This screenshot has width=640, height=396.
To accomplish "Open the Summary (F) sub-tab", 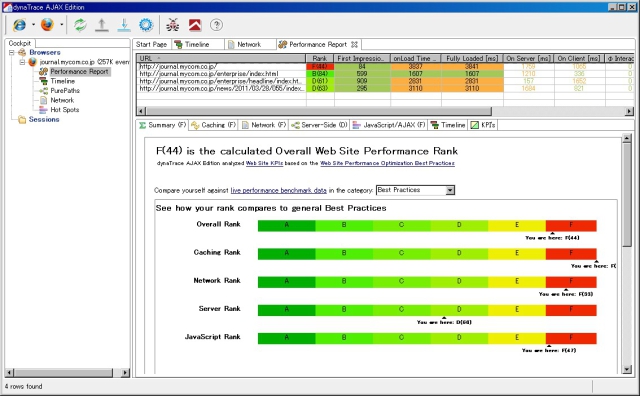I will (162, 125).
